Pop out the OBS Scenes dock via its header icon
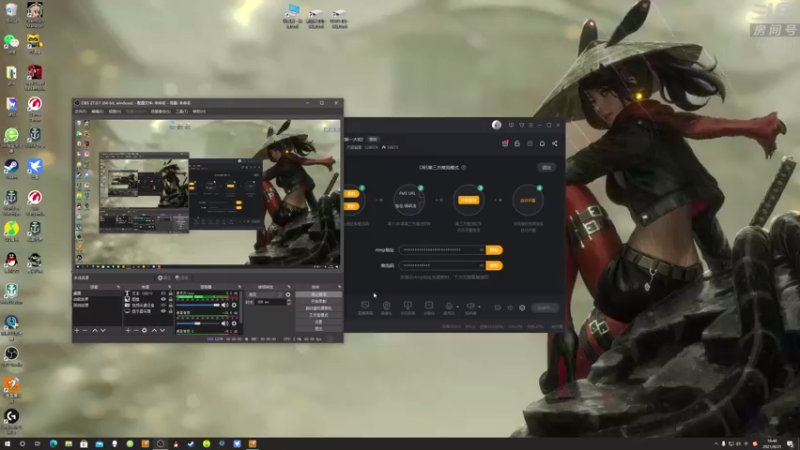Viewport: 800px width, 450px height. (118, 287)
